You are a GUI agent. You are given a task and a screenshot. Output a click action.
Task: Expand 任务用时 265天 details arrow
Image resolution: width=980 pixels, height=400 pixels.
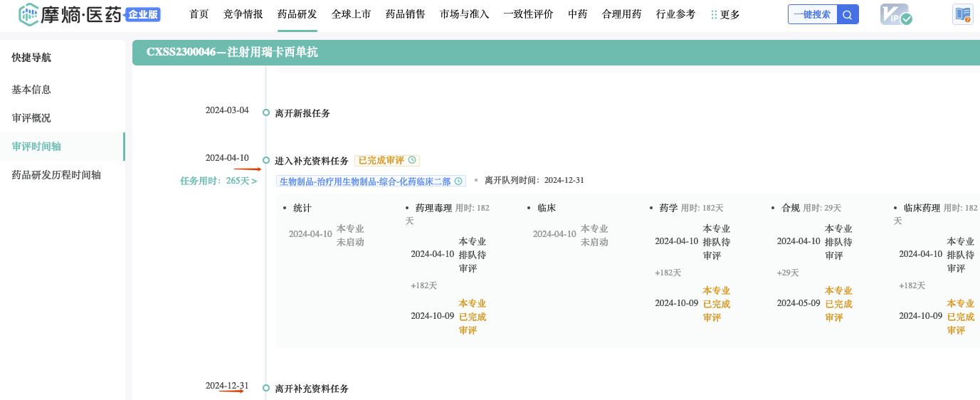pos(254,181)
